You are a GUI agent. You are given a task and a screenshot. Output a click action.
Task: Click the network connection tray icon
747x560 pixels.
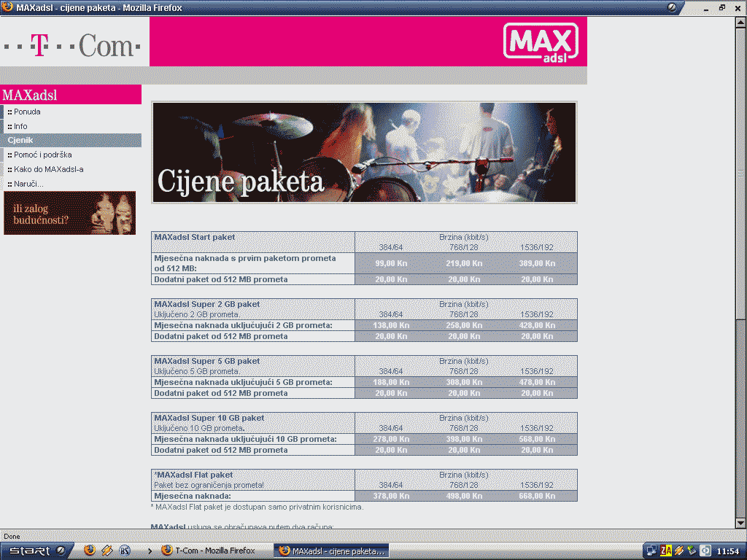pyautogui.click(x=651, y=551)
